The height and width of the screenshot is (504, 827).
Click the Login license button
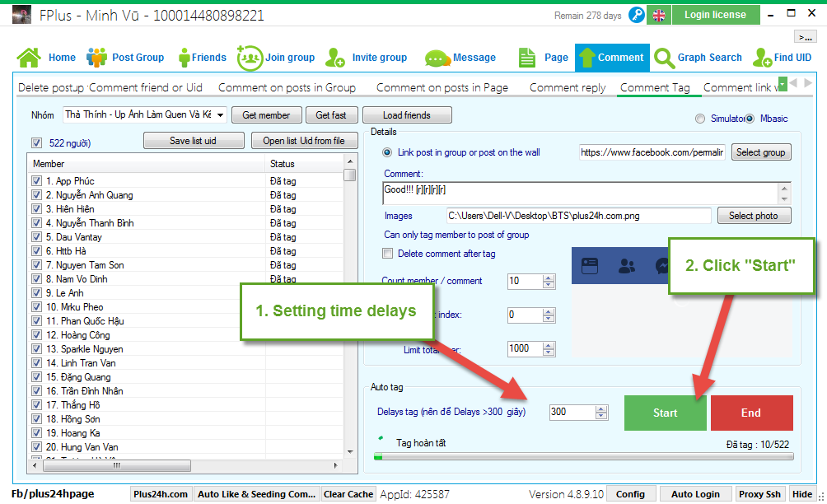[715, 15]
